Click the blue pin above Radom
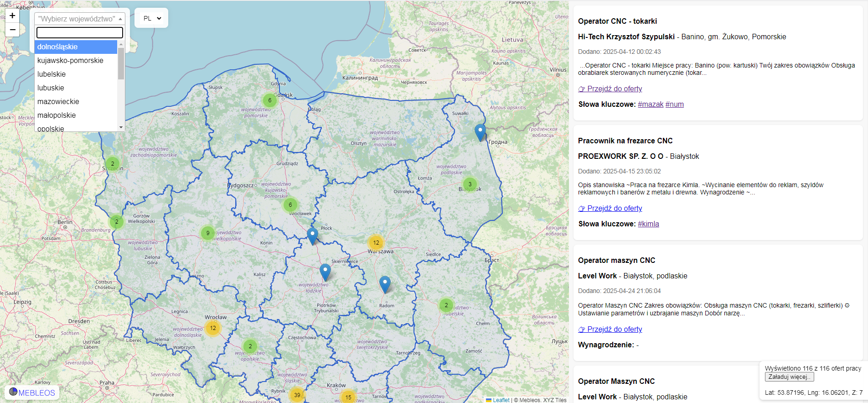Viewport: 868px width, 403px height. 385,284
